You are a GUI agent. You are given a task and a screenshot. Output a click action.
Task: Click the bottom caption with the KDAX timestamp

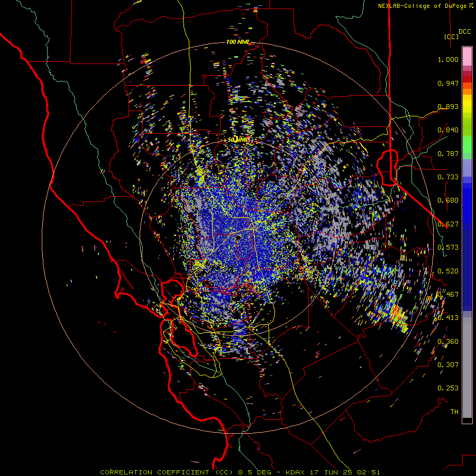coord(240,472)
